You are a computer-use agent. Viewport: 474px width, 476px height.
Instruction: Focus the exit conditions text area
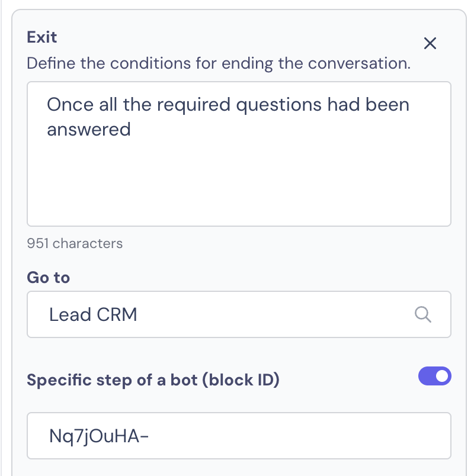click(x=239, y=153)
